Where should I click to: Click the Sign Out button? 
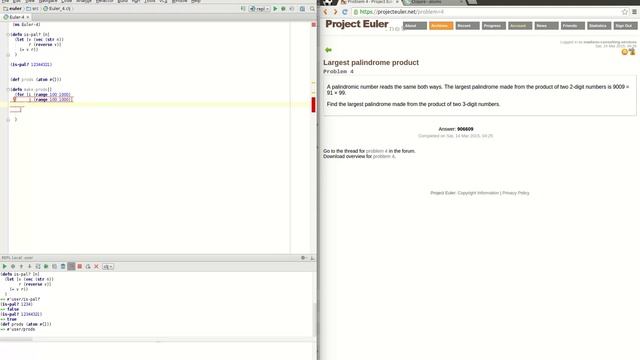[625, 26]
